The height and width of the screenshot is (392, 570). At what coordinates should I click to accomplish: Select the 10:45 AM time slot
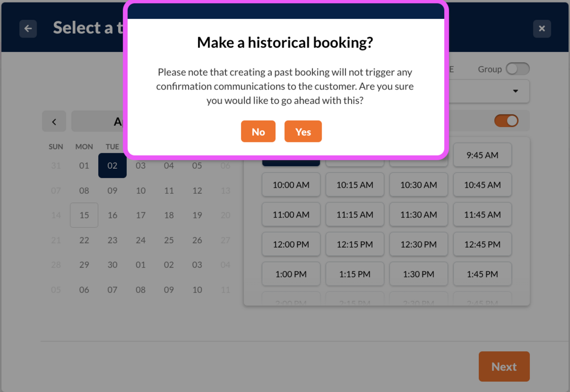[x=482, y=185]
